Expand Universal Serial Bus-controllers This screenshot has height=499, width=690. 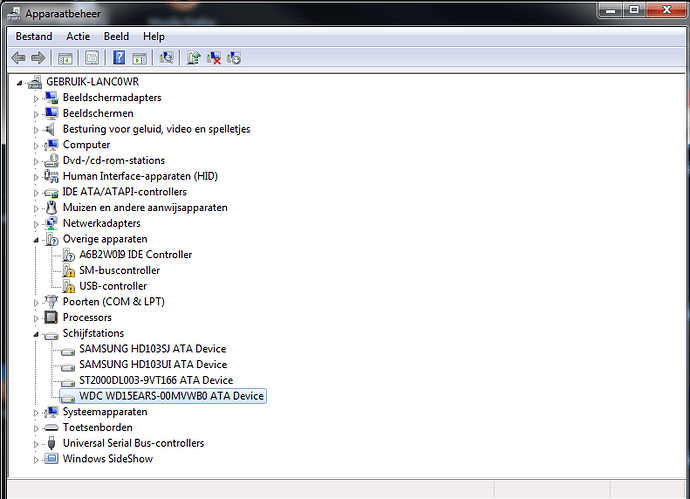tap(36, 444)
